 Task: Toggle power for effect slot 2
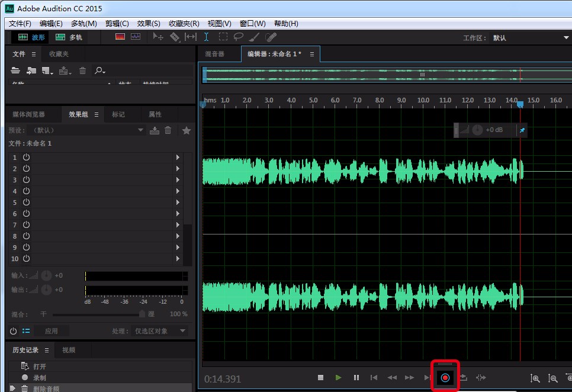(x=26, y=169)
